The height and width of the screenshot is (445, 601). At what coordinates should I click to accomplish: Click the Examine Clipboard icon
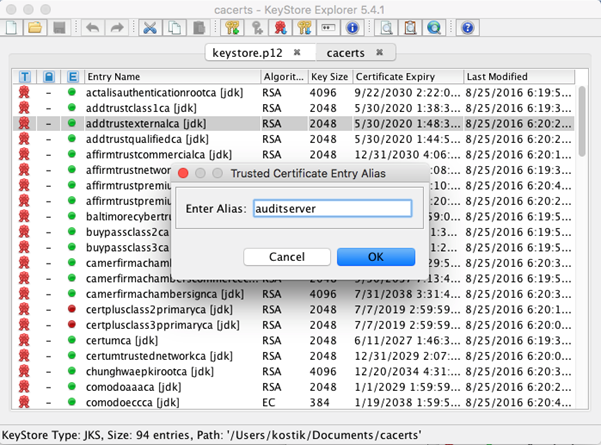(410, 28)
